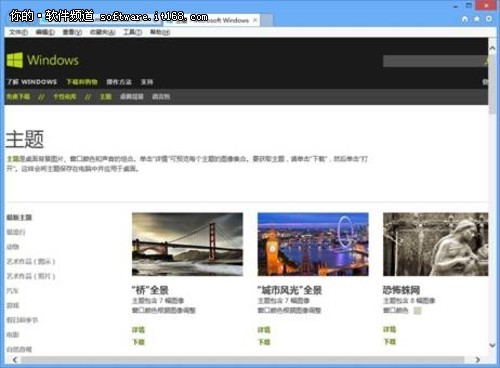View 详情 for the "城市风光"全景 theme
This screenshot has height=368, width=500.
click(x=264, y=330)
